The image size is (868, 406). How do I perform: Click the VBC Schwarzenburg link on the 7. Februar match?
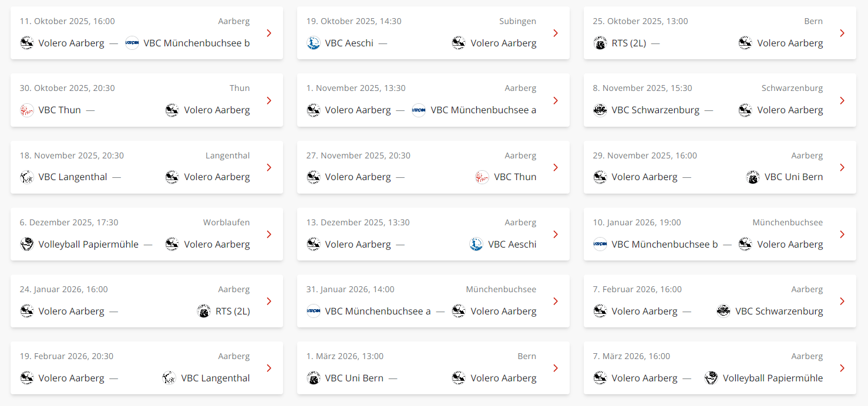point(779,311)
